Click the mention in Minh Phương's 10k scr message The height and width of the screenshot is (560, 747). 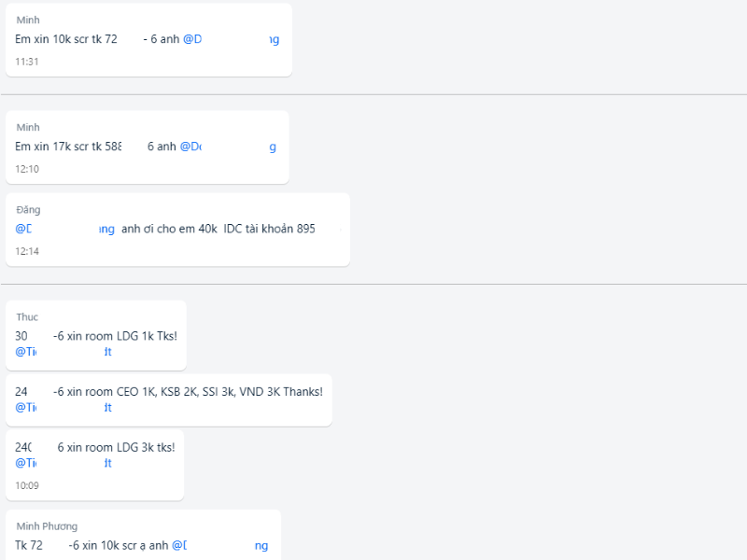point(220,546)
